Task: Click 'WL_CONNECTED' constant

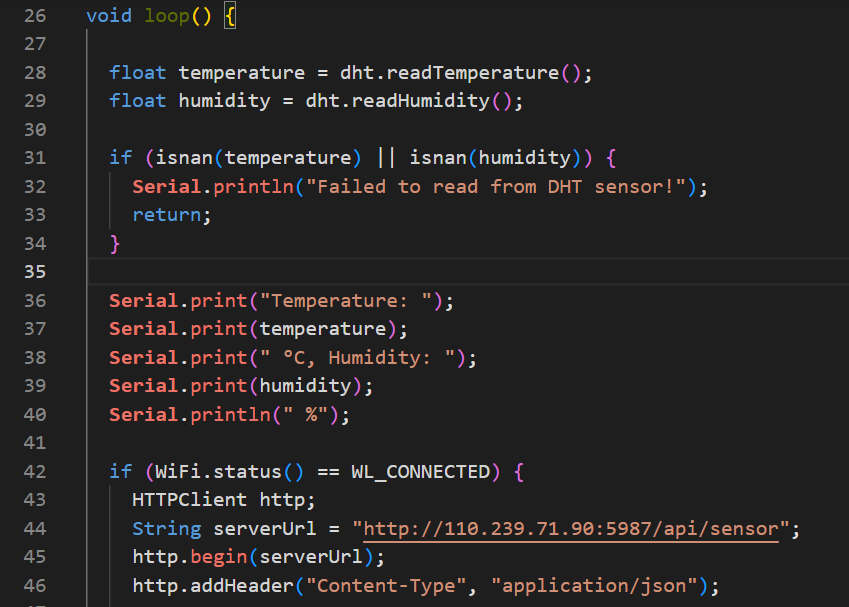Action: pos(421,472)
